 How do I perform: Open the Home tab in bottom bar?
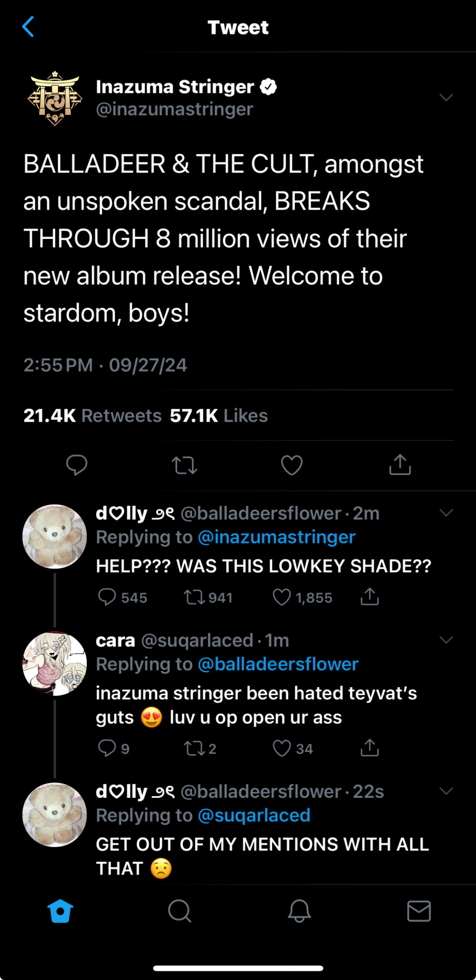click(60, 911)
